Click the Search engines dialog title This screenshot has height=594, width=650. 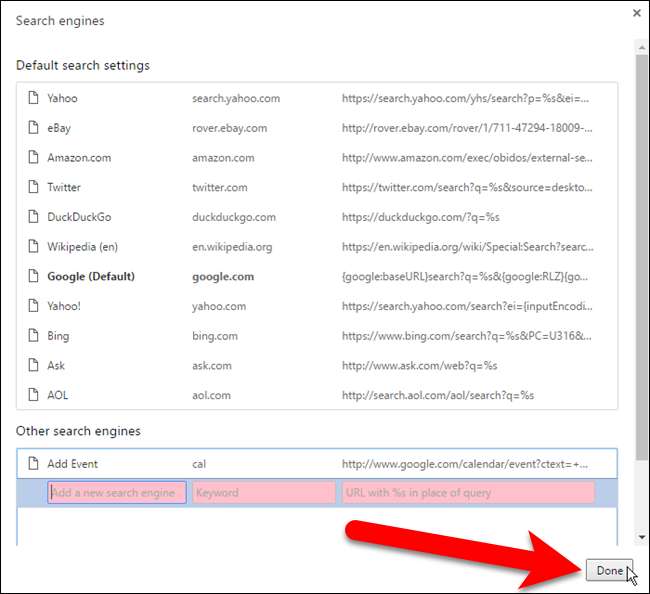click(60, 21)
